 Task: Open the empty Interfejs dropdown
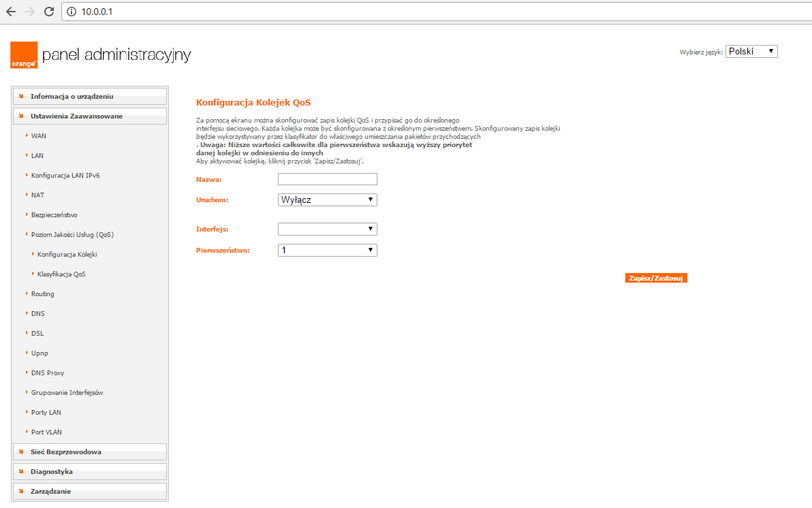click(327, 229)
